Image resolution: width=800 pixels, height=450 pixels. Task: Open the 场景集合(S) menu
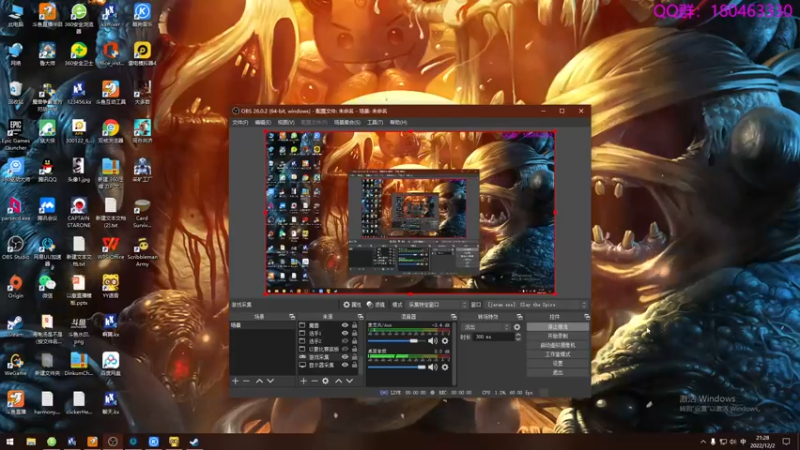[347, 122]
